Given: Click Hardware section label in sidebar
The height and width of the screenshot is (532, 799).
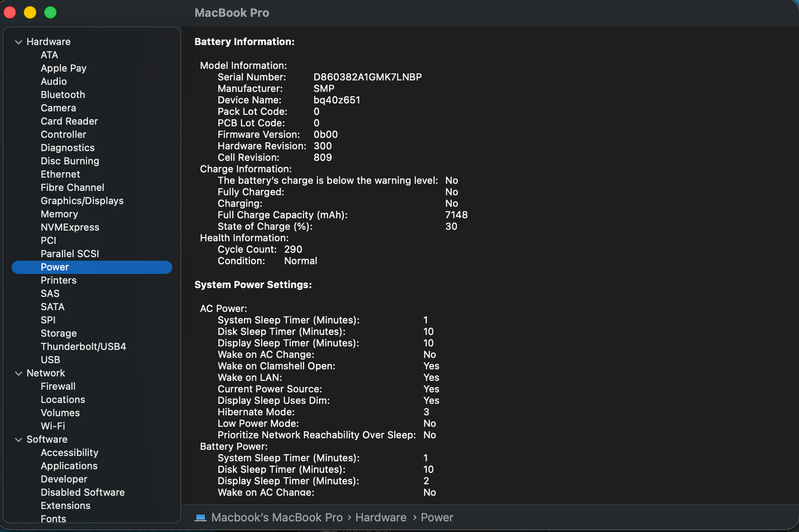Looking at the screenshot, I should [49, 41].
